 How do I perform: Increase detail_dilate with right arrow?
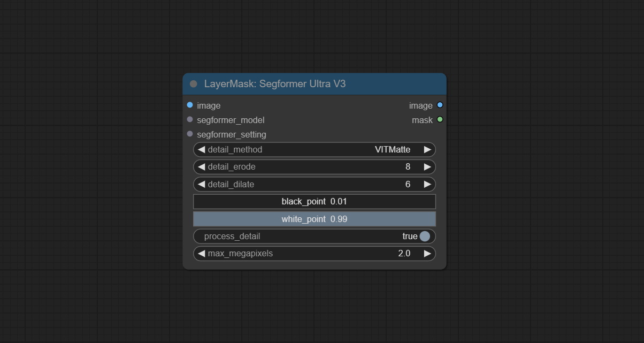tap(427, 184)
